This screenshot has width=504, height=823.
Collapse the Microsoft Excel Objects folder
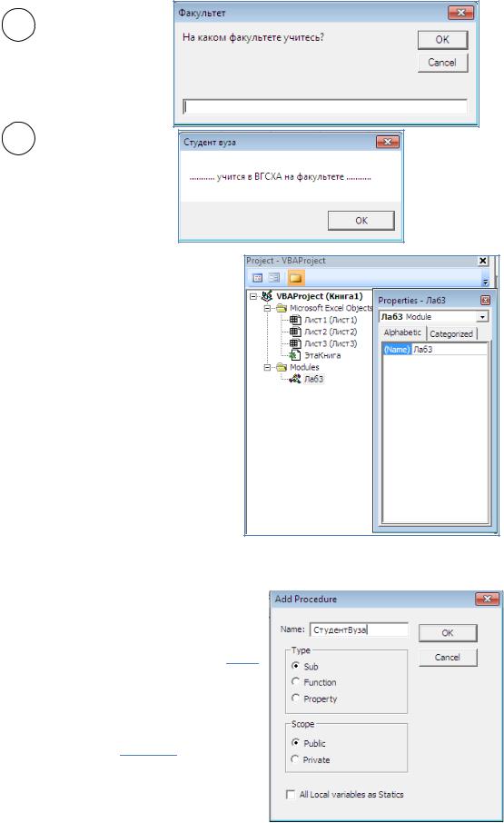pyautogui.click(x=268, y=308)
